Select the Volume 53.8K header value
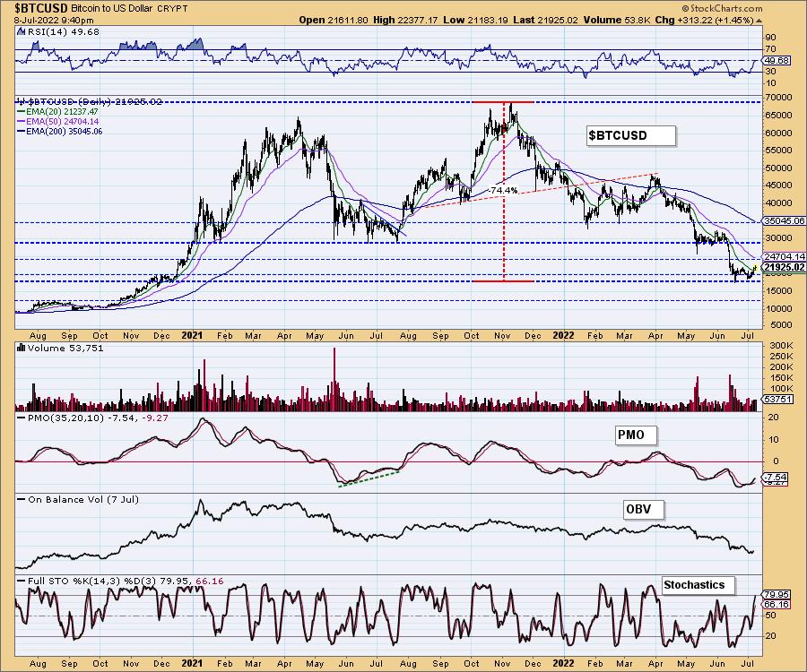807x672 pixels. click(617, 20)
